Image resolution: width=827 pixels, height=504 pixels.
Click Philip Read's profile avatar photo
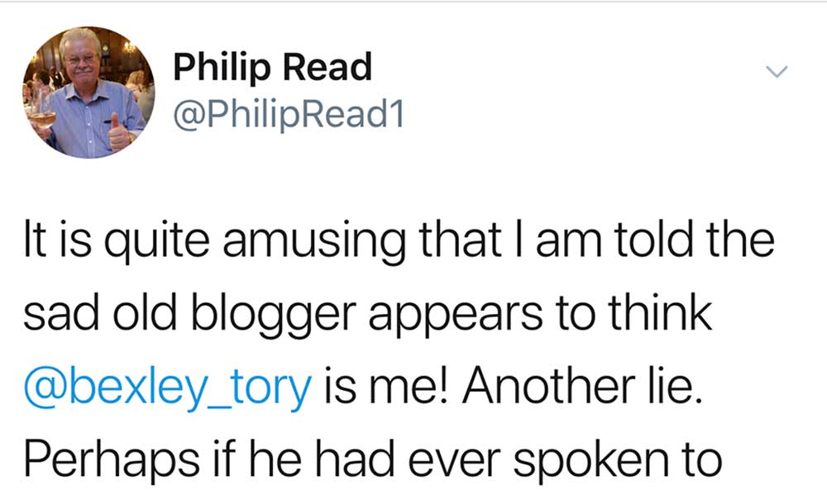[88, 93]
